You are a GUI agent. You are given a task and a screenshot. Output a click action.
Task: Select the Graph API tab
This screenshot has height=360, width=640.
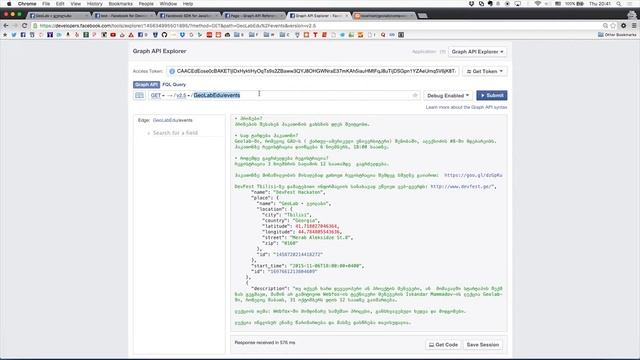146,84
